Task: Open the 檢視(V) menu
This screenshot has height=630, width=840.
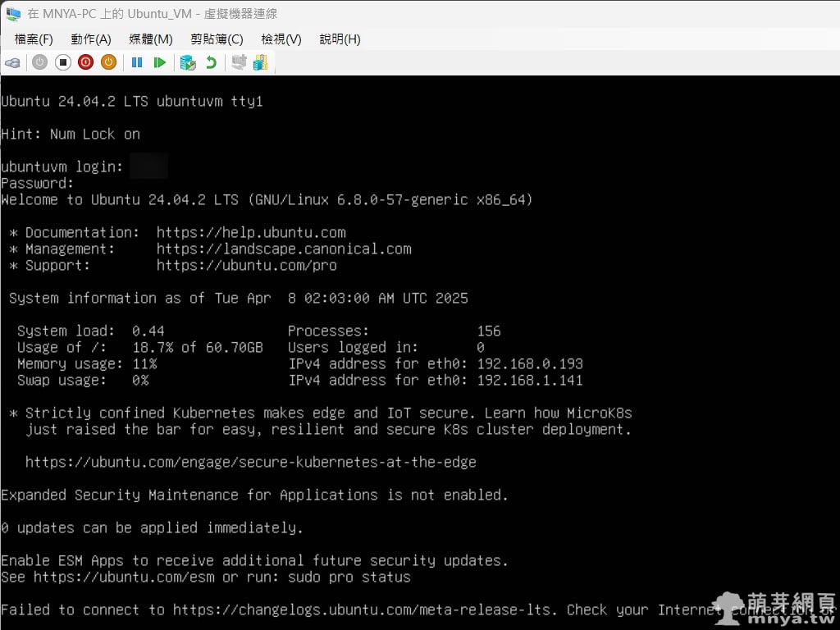Action: click(x=281, y=39)
